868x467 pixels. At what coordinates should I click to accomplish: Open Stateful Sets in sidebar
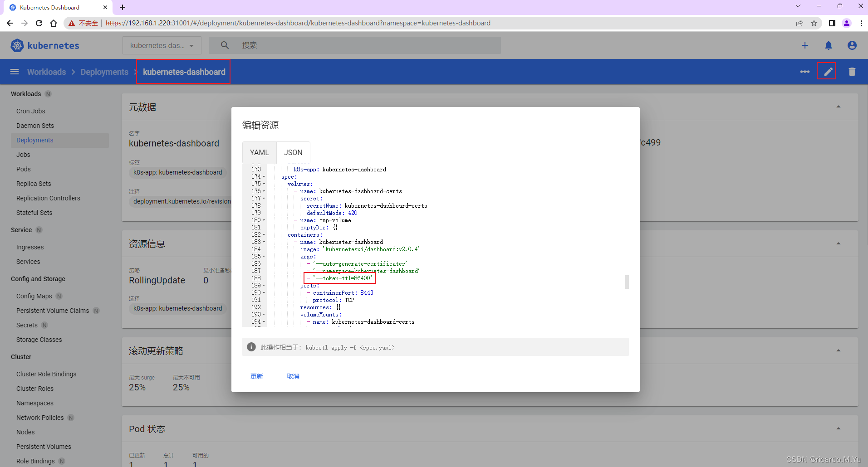(x=34, y=213)
